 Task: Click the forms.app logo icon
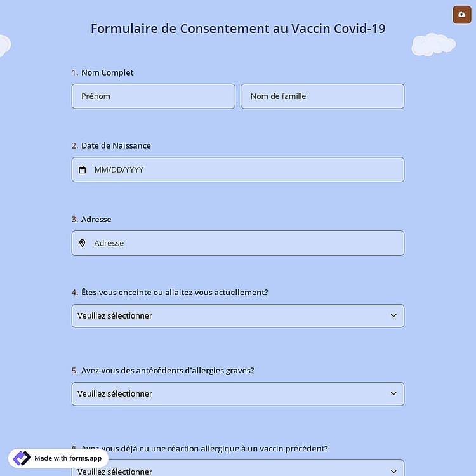22,458
